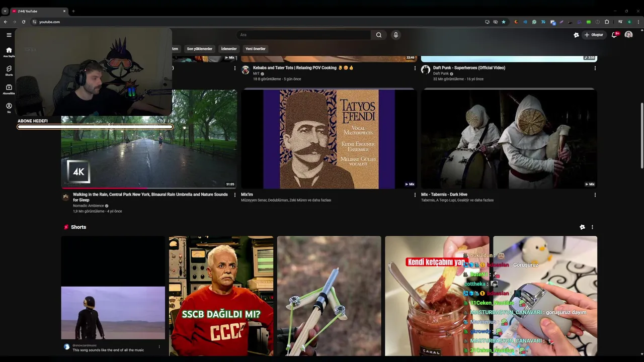
Task: Open options menu for Mix'im playlist
Action: (415, 195)
